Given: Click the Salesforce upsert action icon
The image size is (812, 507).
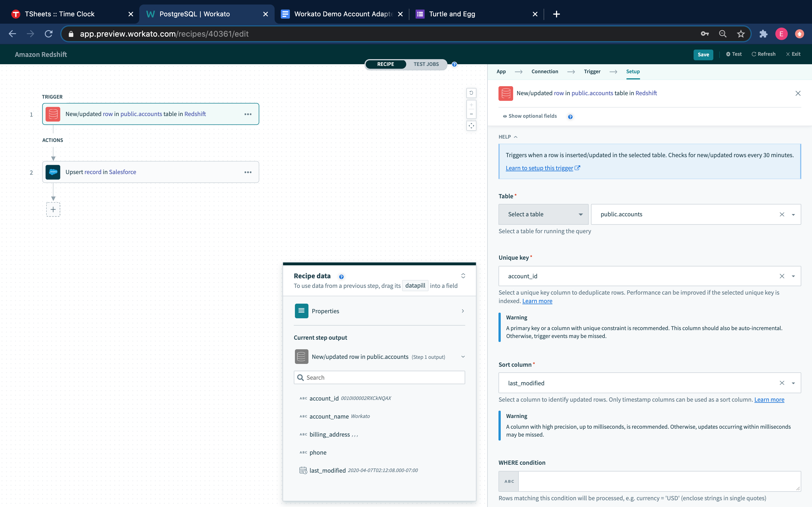Looking at the screenshot, I should pos(53,172).
